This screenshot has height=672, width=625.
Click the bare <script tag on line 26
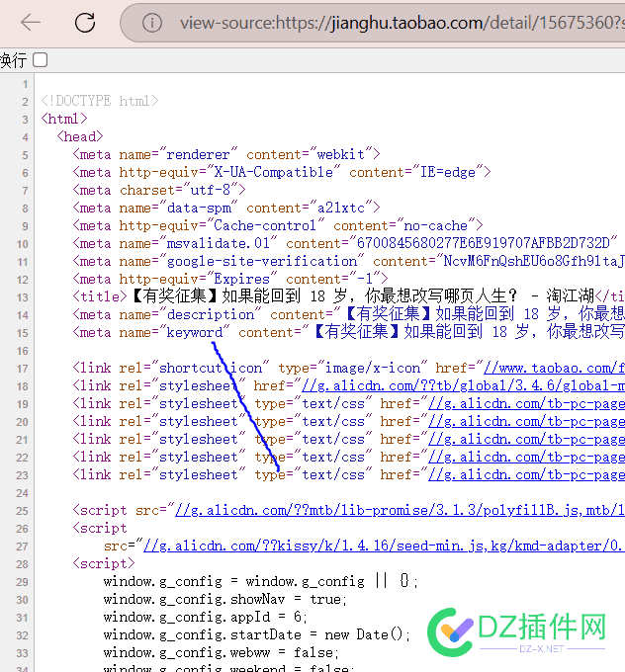[100, 528]
